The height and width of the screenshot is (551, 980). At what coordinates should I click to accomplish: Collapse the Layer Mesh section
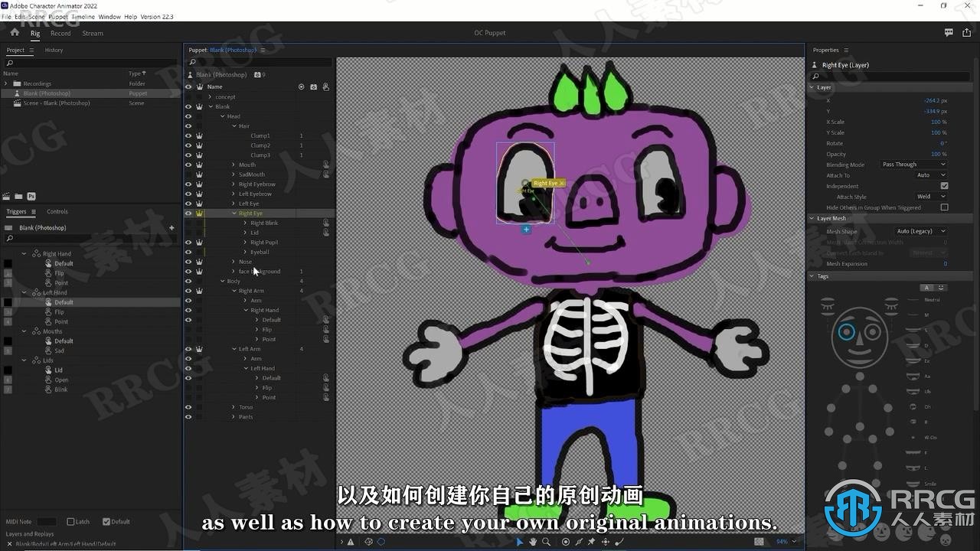[x=812, y=219]
